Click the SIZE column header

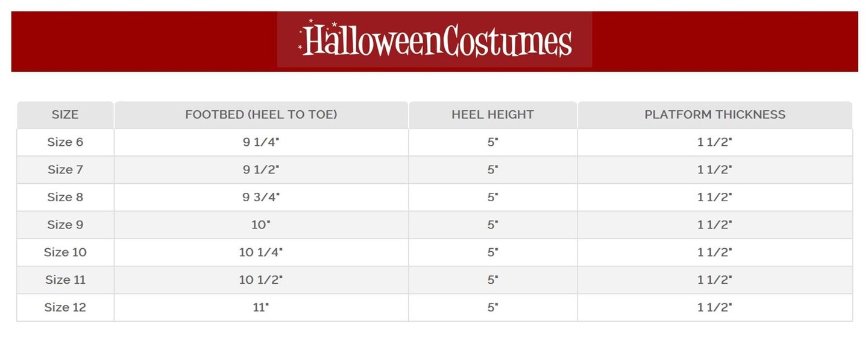click(65, 114)
